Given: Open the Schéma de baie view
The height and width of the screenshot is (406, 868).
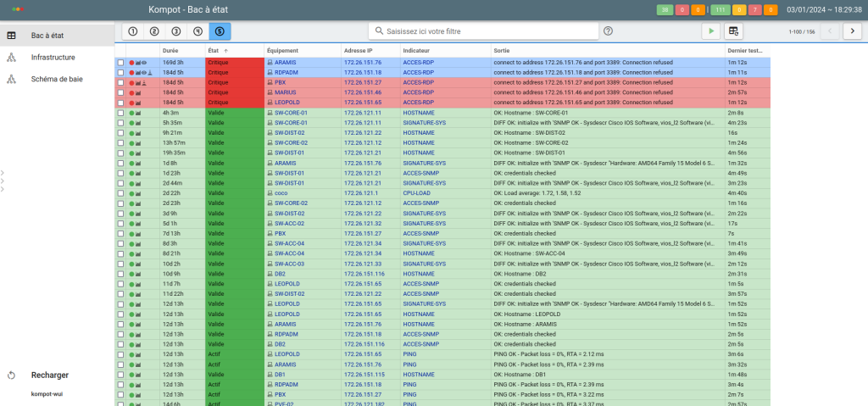Looking at the screenshot, I should 57,79.
